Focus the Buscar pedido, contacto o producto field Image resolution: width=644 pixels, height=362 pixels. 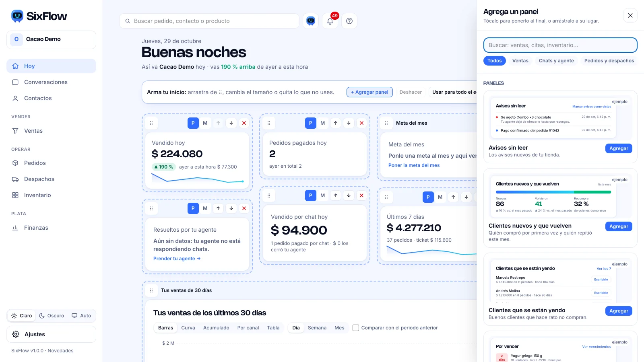click(209, 21)
